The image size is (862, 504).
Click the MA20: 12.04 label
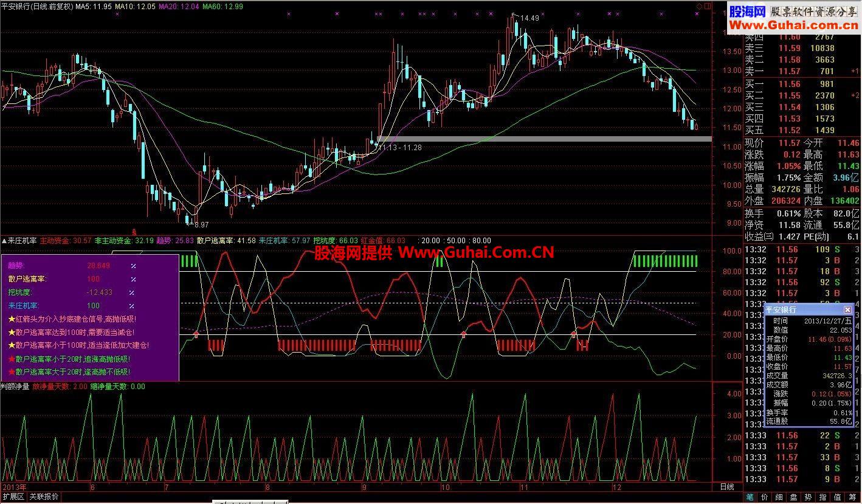coord(179,7)
